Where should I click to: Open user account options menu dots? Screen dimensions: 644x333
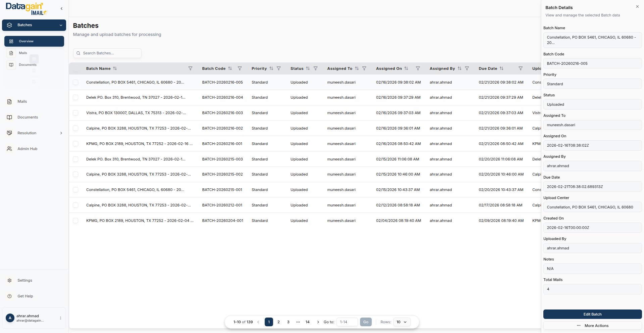(60, 318)
